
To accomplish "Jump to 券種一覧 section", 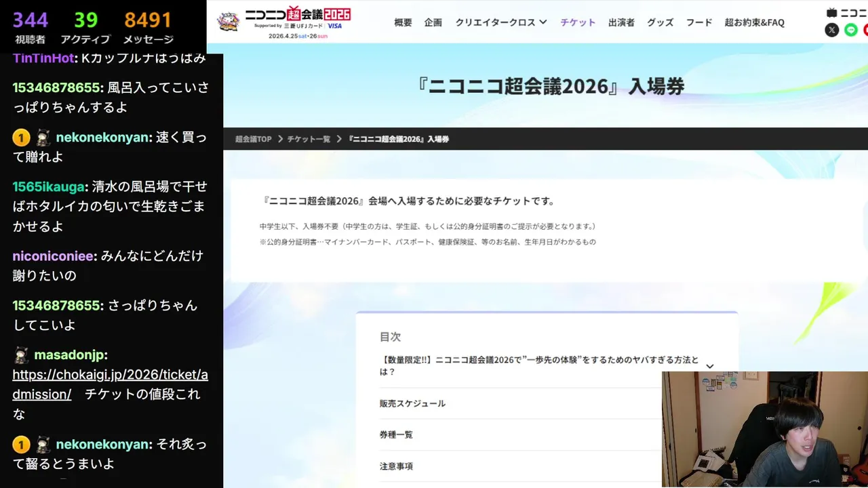I will pyautogui.click(x=396, y=434).
